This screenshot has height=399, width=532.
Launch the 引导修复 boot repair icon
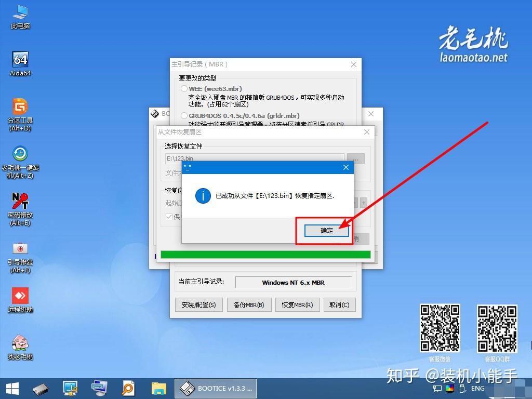point(20,257)
